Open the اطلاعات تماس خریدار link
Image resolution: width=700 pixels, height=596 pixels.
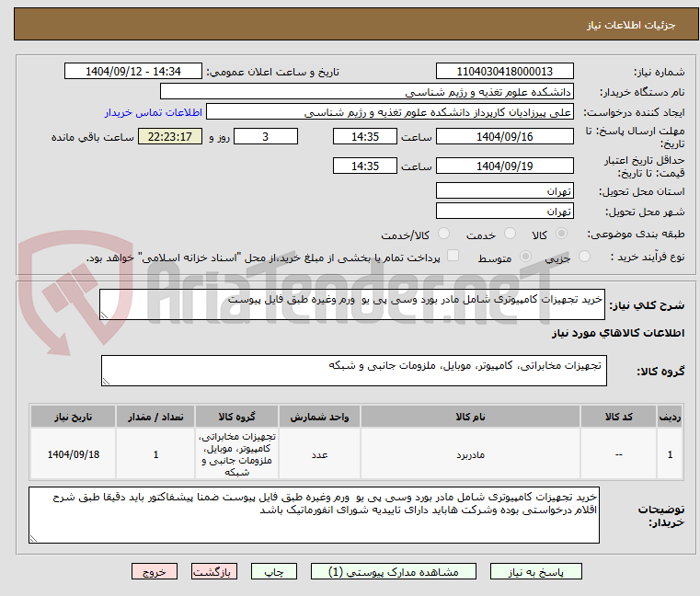154,112
